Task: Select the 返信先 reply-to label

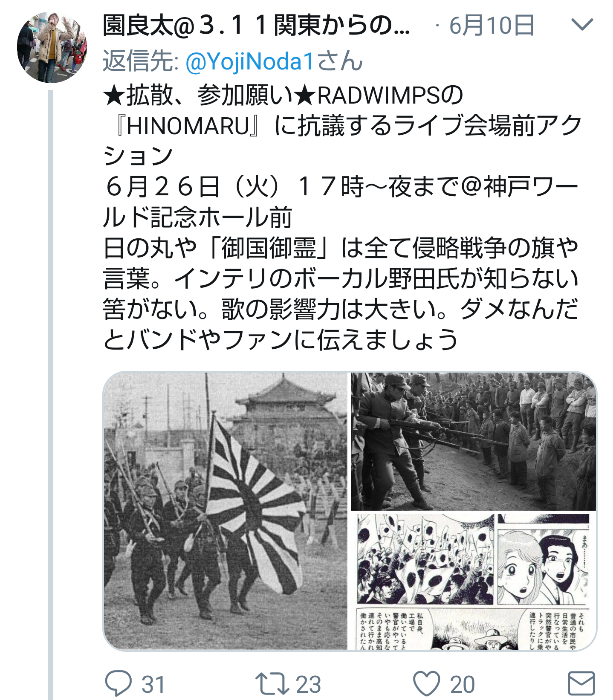Action: coord(141,62)
